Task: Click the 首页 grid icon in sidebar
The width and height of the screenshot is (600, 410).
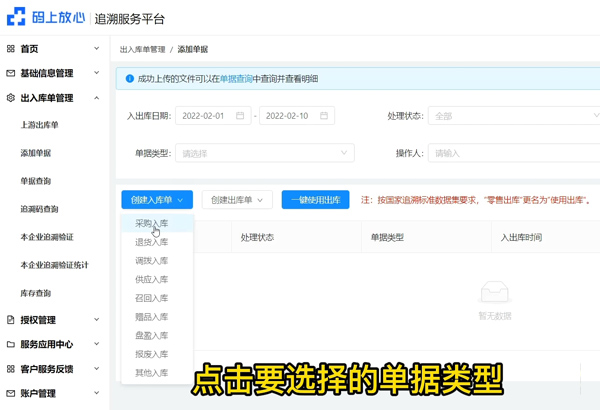Action: click(x=11, y=48)
